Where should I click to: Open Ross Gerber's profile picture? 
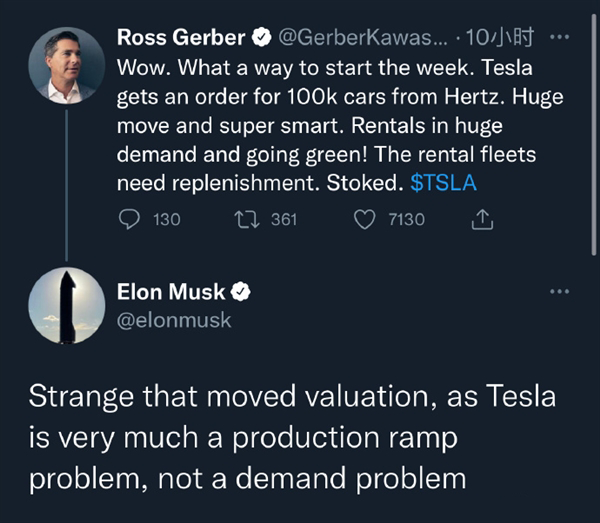click(67, 67)
